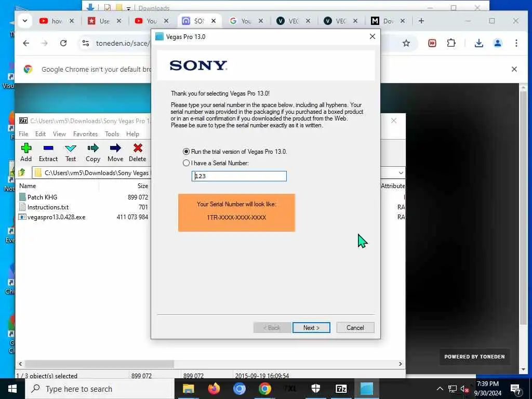This screenshot has height=399, width=532.
Task: Select vegaspro13.0.428.exe in 7-Zip list
Action: click(x=84, y=217)
